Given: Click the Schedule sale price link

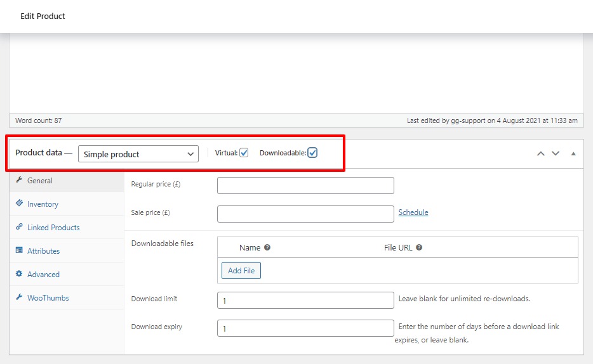Looking at the screenshot, I should 413,212.
